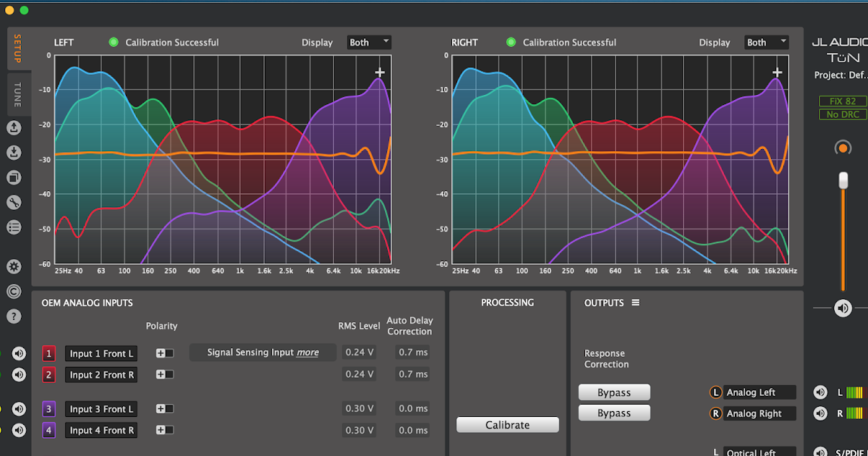Click the Analog Right output name field
The height and width of the screenshot is (456, 868).
coord(759,413)
